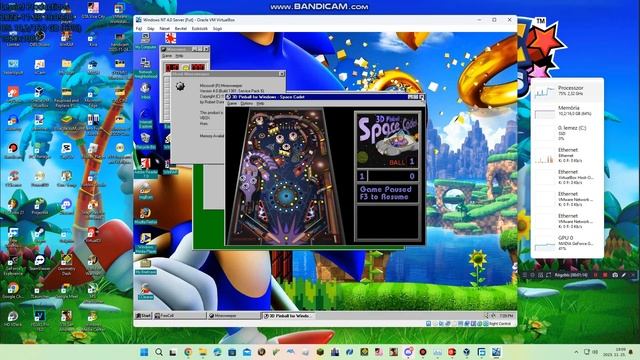Open Discord desktop shortcut
The height and width of the screenshot is (360, 640).
[x=66, y=206]
